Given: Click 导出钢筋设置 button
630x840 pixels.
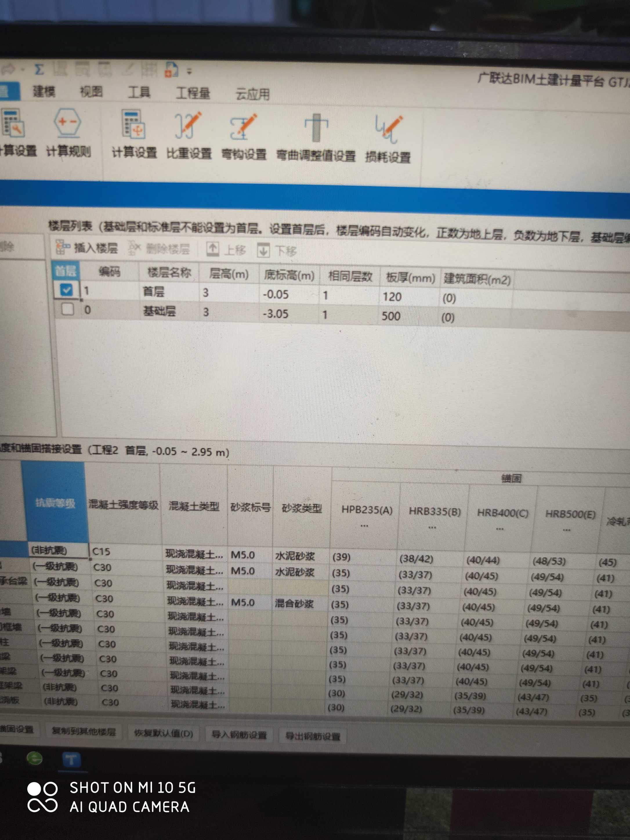Looking at the screenshot, I should coord(312,737).
